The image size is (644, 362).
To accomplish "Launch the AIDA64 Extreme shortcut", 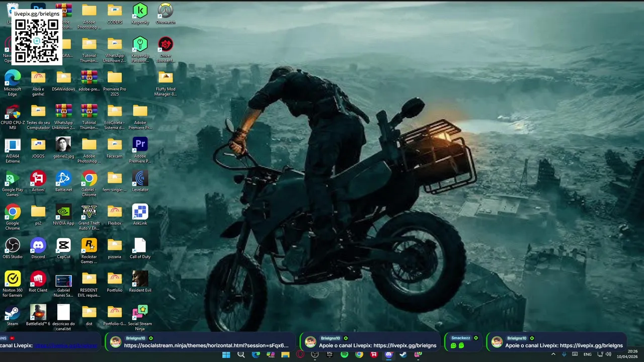I will tap(13, 150).
